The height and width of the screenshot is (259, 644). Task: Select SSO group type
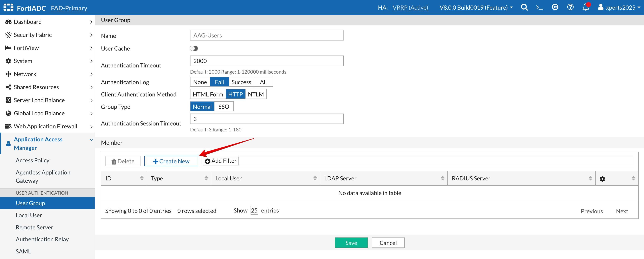[223, 107]
